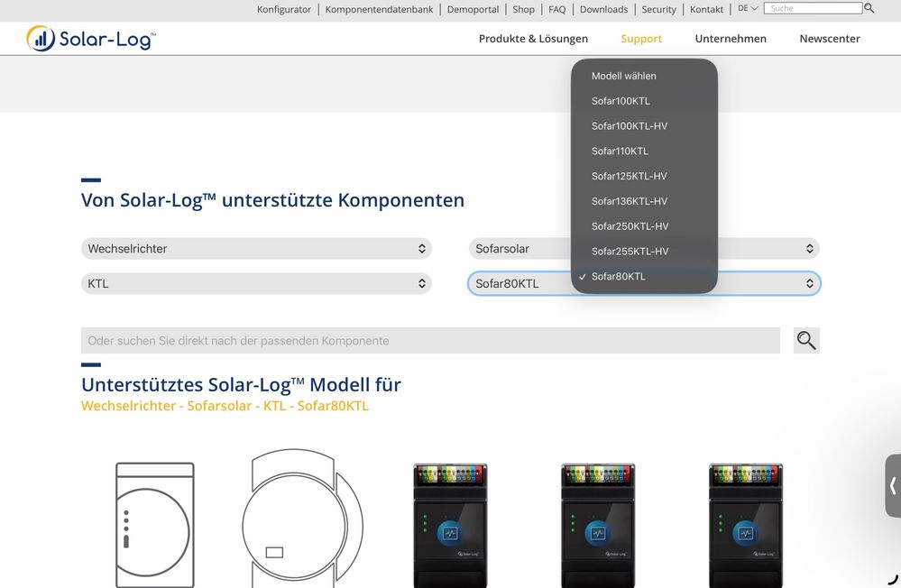Open the side panel arrow tab
This screenshot has height=588, width=901.
(892, 485)
